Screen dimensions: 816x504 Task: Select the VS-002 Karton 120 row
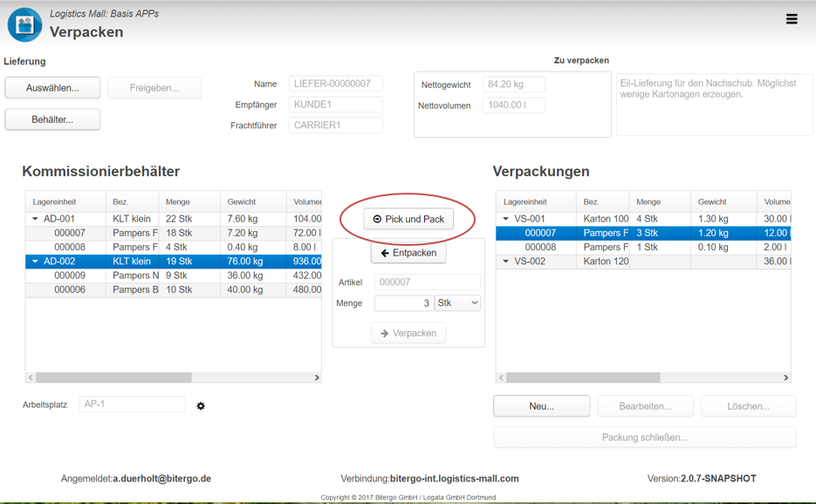tap(643, 261)
